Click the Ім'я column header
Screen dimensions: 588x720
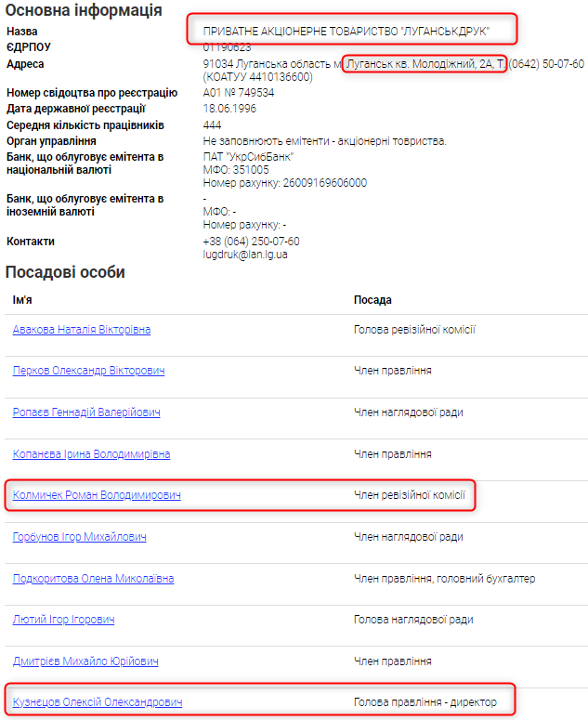tap(22, 300)
